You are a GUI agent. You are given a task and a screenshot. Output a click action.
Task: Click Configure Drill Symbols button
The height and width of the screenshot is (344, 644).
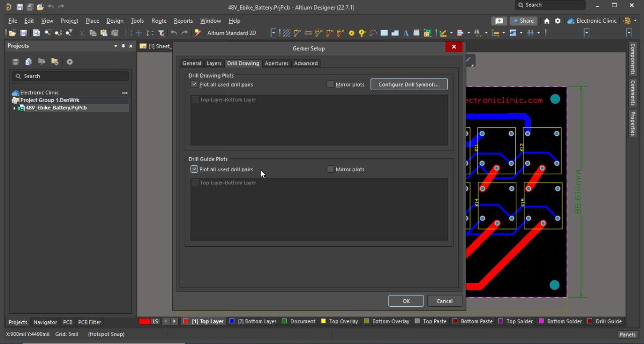click(409, 84)
